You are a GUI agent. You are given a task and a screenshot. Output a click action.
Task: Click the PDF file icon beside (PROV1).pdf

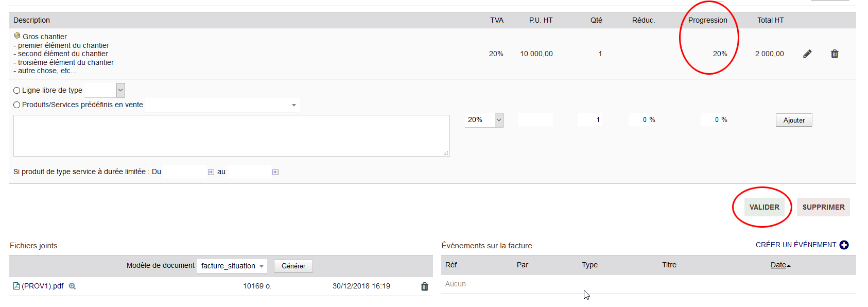(x=16, y=286)
